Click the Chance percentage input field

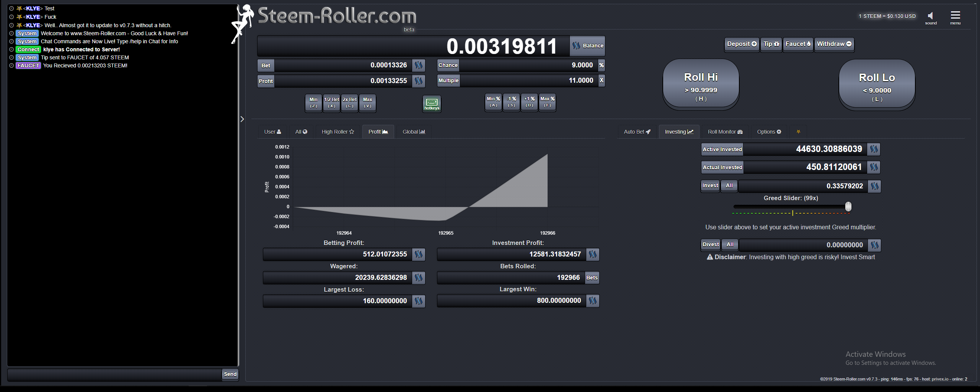pos(528,65)
